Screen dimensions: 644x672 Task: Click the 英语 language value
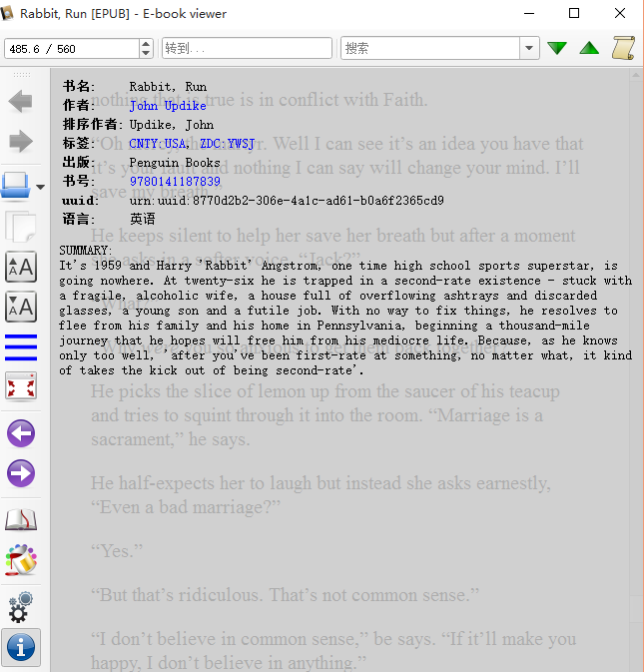point(142,219)
